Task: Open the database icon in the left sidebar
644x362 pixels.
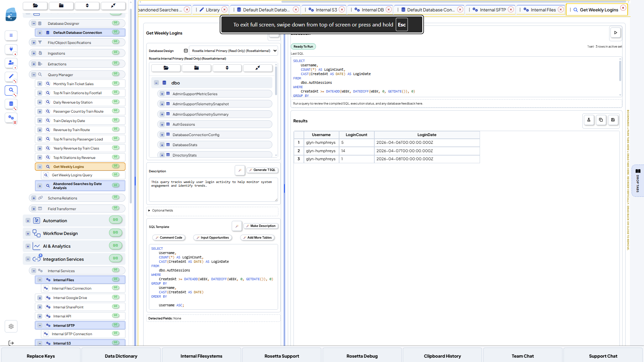Action: point(11,104)
